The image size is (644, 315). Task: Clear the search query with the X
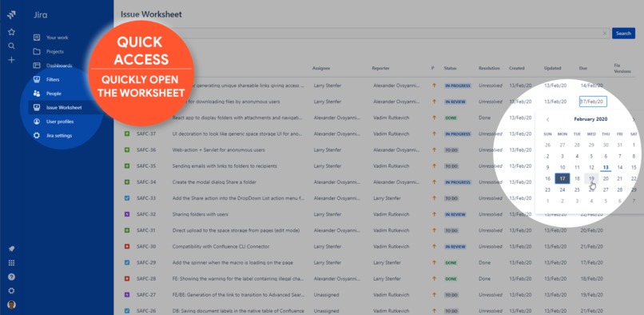(x=605, y=34)
